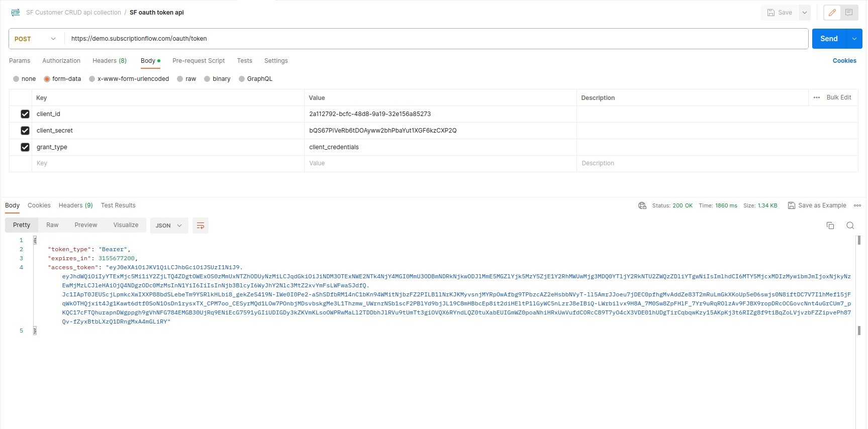Uncheck the client_id row checkbox
This screenshot has width=868, height=429.
click(25, 114)
